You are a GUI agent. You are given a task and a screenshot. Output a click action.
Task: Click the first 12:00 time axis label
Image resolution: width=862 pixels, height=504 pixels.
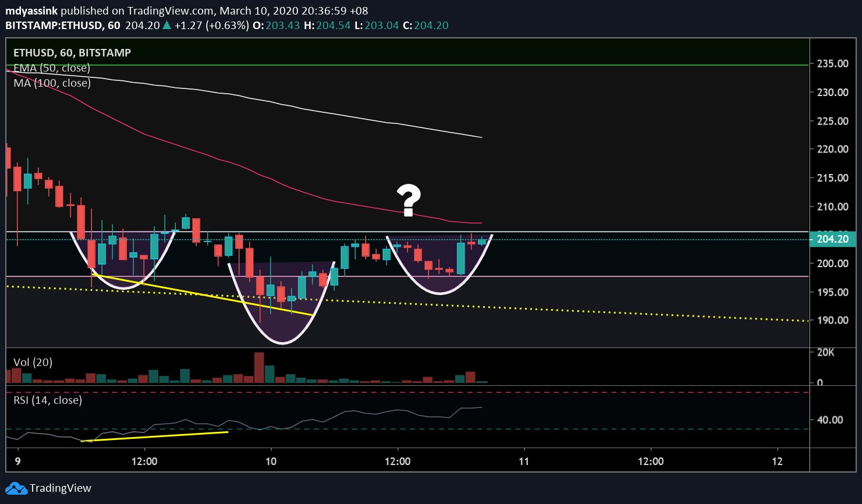point(144,462)
